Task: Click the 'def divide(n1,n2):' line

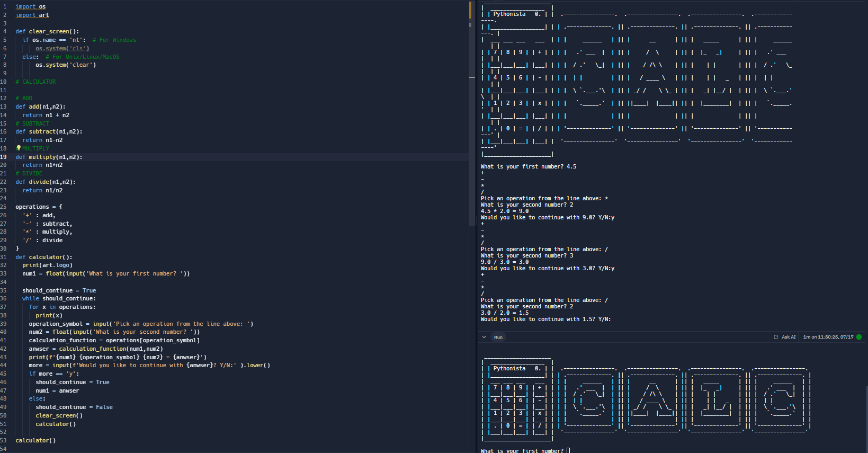Action: click(x=46, y=182)
